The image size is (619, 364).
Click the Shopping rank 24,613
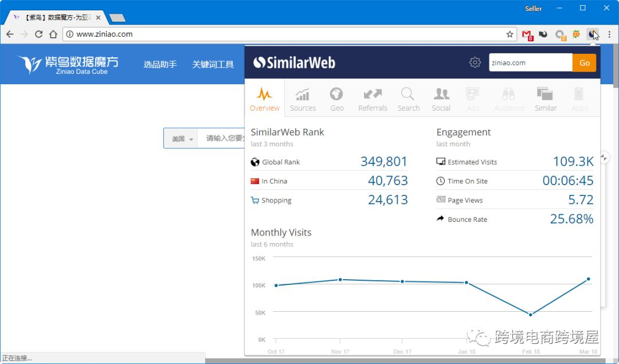[387, 199]
